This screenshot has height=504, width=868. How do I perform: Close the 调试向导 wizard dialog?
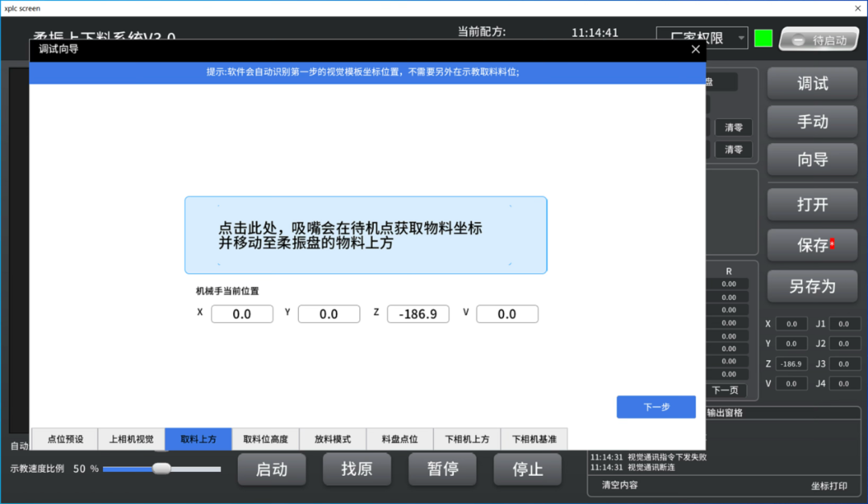click(x=695, y=49)
